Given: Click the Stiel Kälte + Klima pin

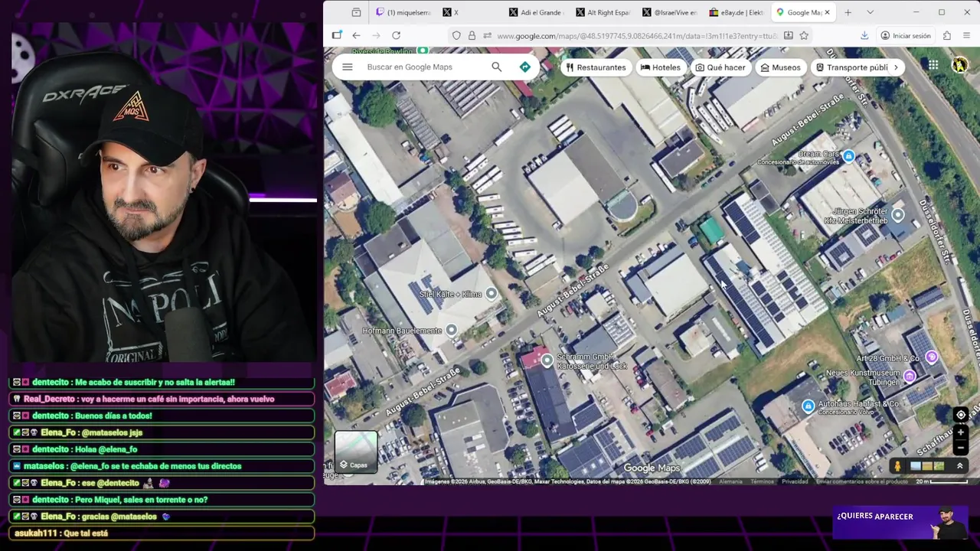Looking at the screenshot, I should (x=491, y=294).
